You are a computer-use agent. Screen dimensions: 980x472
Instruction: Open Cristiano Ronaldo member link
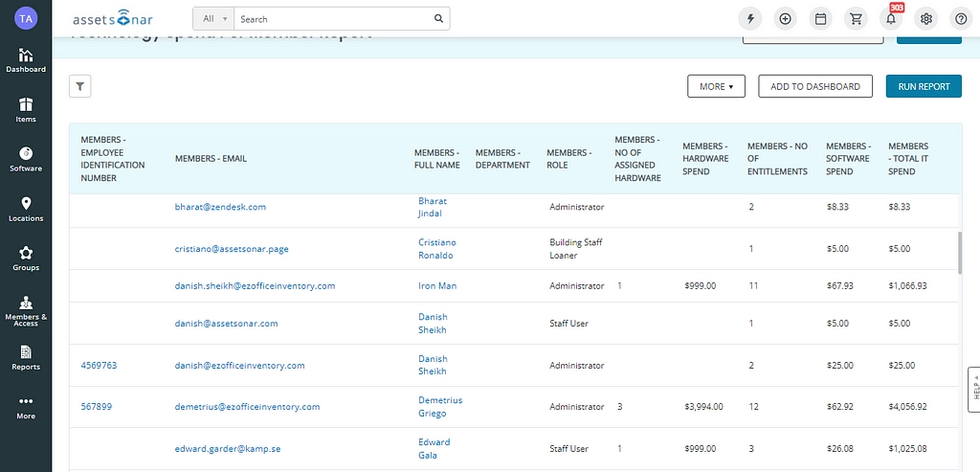pyautogui.click(x=436, y=248)
